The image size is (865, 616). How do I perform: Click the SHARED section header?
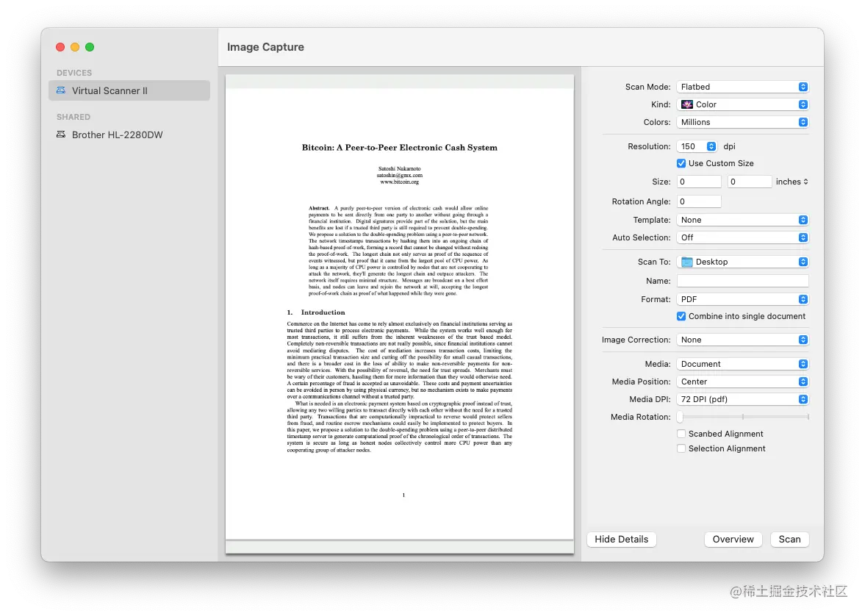pyautogui.click(x=73, y=117)
